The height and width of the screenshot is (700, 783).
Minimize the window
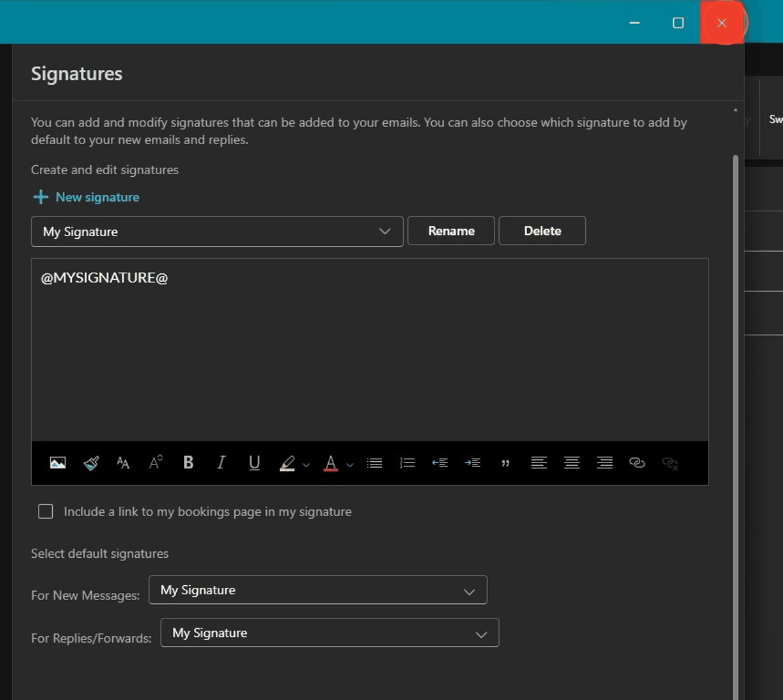634,23
